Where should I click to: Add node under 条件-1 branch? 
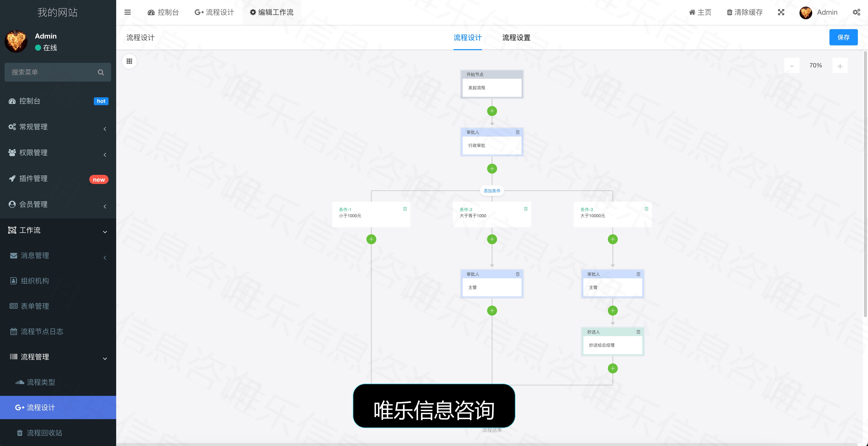pos(371,239)
